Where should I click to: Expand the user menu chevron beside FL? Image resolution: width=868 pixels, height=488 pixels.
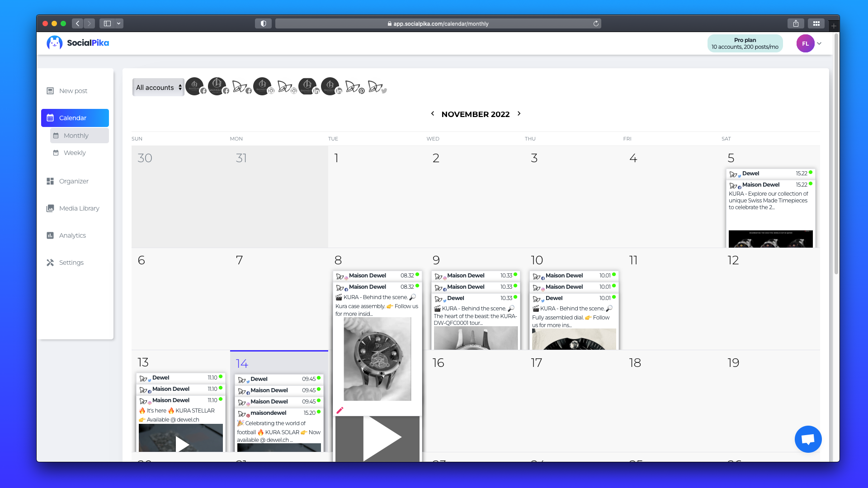click(819, 43)
